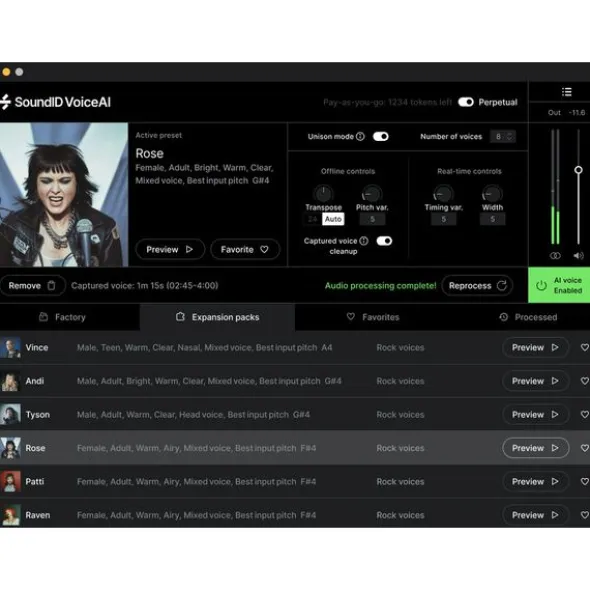Preview the Raven voice

[x=535, y=515]
